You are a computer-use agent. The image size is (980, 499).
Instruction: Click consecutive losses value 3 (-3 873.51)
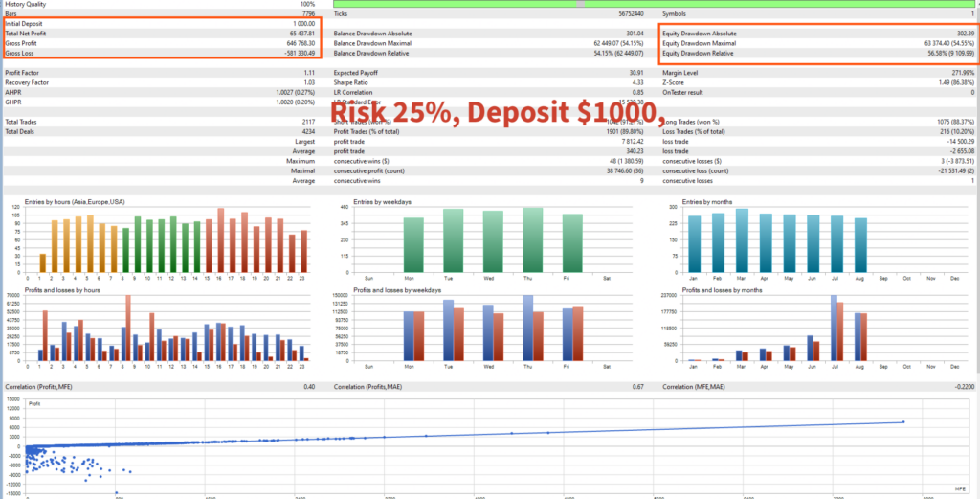pos(955,161)
